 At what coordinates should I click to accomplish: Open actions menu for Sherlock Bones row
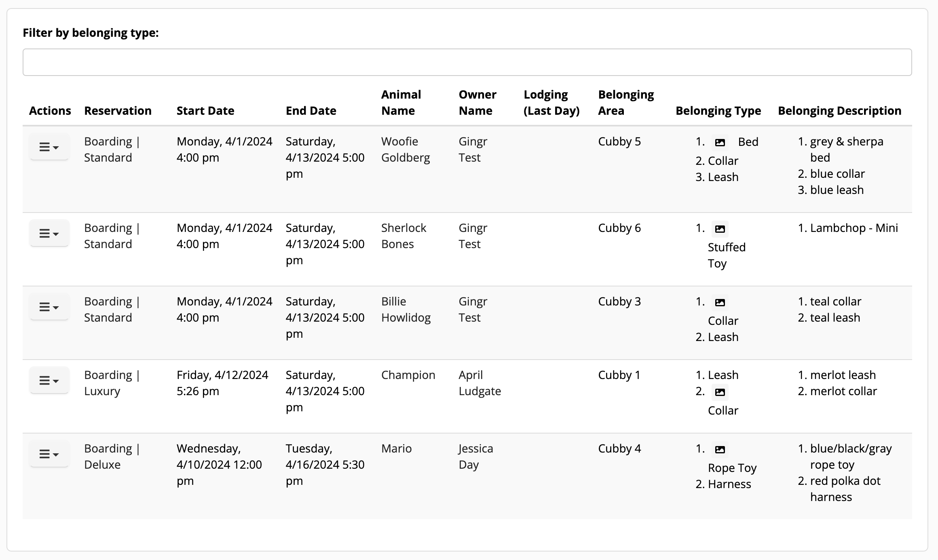(x=49, y=234)
